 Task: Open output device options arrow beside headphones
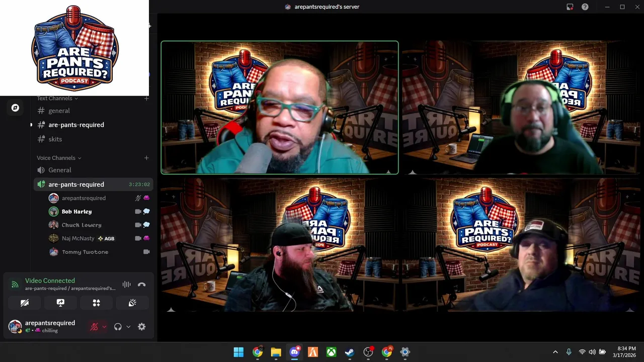pos(128,327)
